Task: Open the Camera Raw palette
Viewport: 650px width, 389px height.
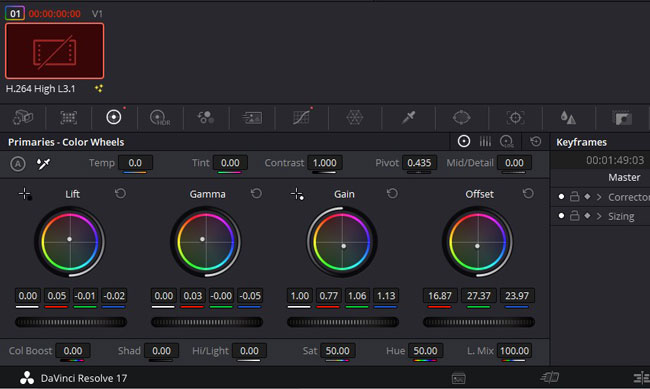Action: (23, 118)
